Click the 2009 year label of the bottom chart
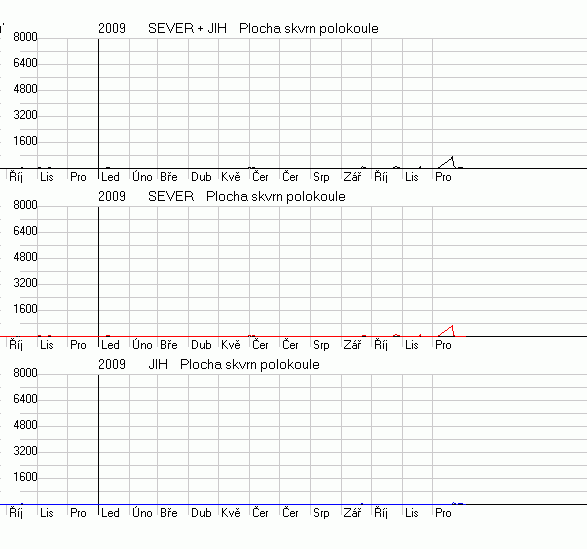 tap(112, 365)
